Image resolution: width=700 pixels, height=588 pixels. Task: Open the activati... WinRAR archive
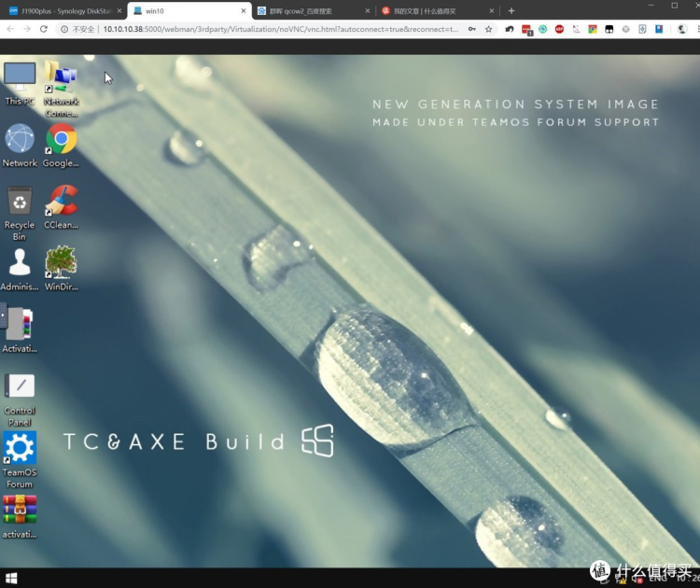[20, 516]
